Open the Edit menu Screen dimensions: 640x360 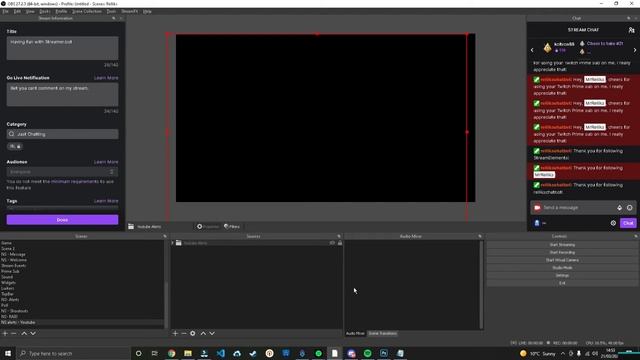click(17, 11)
